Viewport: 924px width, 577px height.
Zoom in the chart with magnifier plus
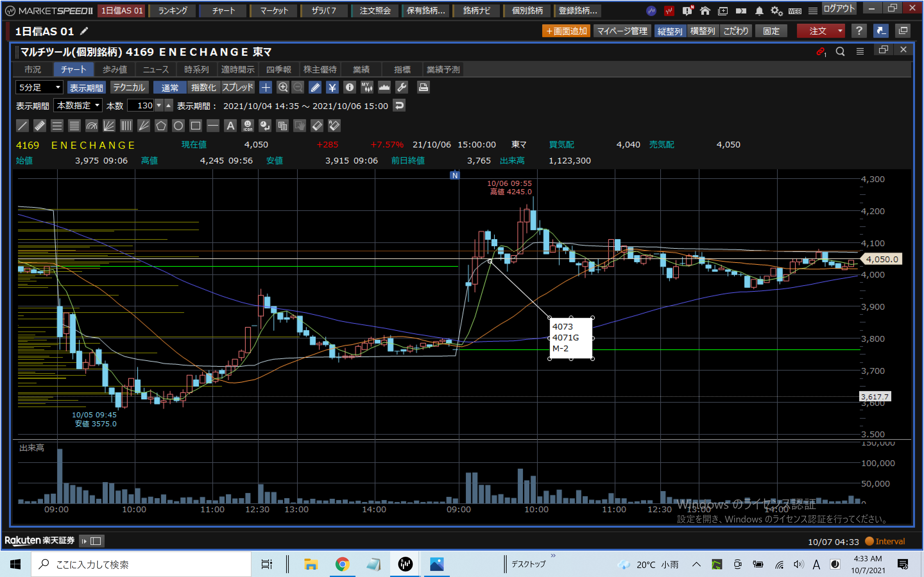point(283,88)
